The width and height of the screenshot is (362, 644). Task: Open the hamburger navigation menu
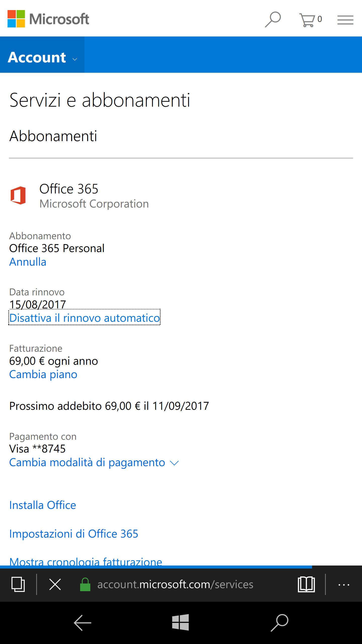[x=345, y=20]
